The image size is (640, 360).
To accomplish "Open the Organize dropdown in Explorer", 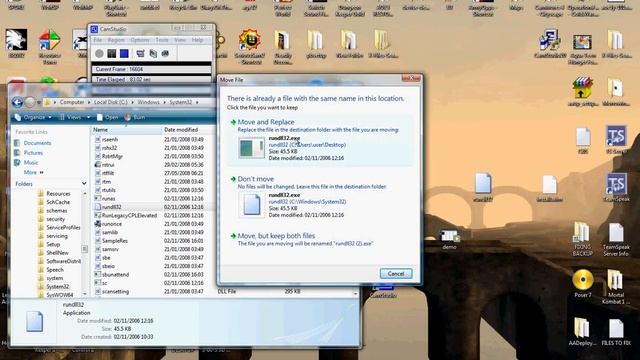I will tap(33, 117).
